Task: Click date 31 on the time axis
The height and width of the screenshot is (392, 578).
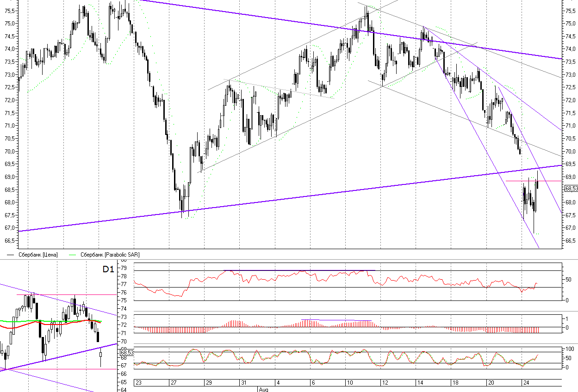Action: (243, 383)
